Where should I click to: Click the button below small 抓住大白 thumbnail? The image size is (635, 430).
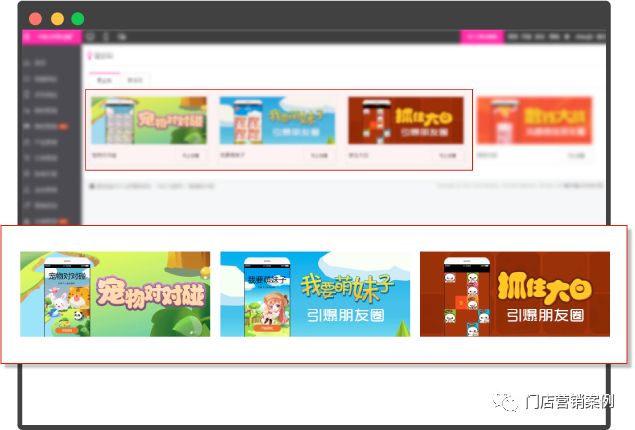[x=447, y=155]
